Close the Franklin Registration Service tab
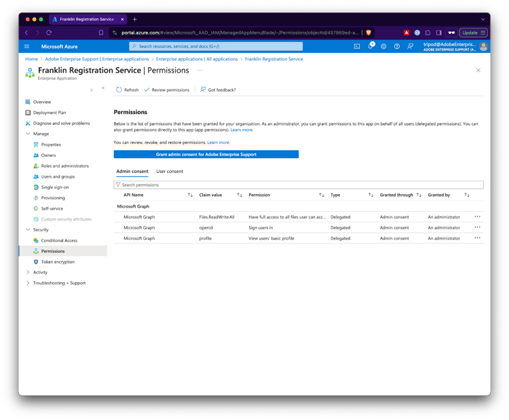 point(122,19)
